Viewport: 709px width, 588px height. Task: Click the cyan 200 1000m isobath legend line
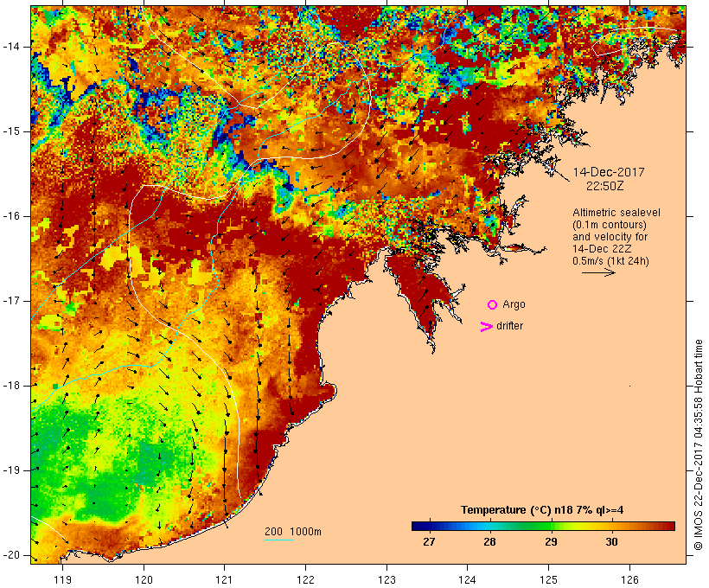click(279, 540)
